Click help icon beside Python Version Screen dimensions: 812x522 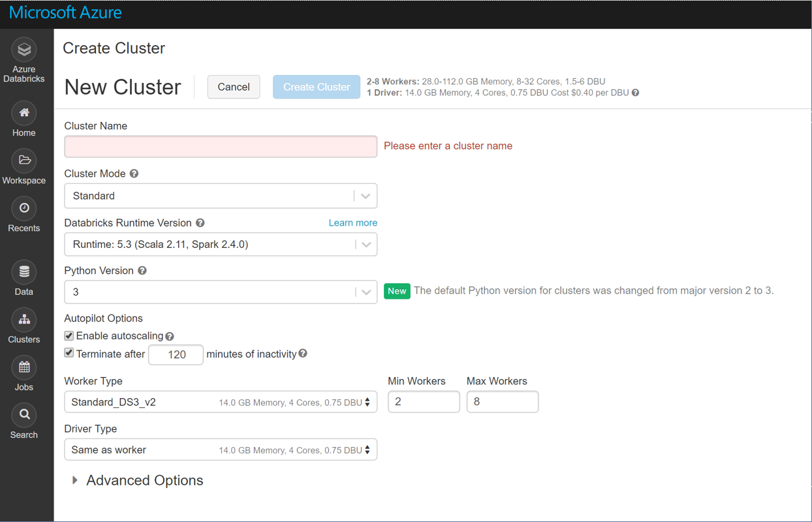click(x=142, y=270)
